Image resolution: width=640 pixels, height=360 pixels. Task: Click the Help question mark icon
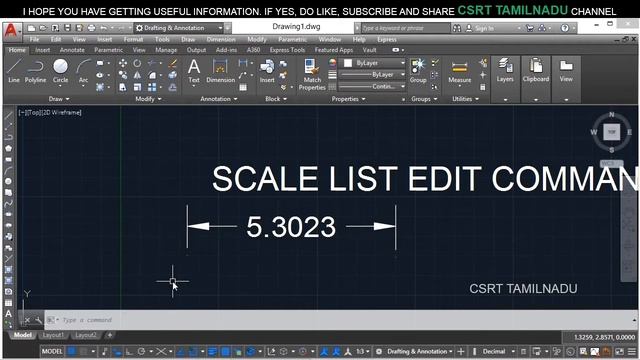pyautogui.click(x=565, y=28)
